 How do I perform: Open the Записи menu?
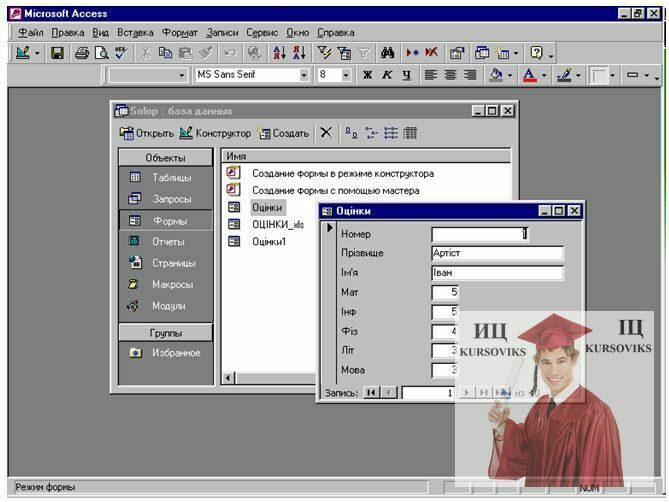[x=222, y=32]
